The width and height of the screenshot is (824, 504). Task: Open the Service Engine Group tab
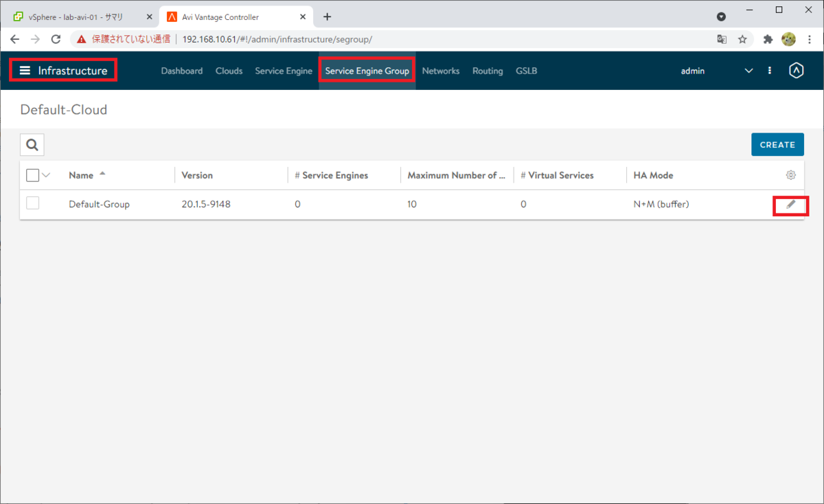click(x=367, y=71)
